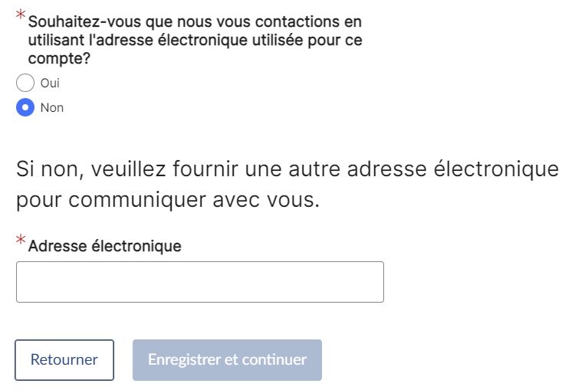Click the word "Enregistrer" on the disabled button
Viewport: 588px width, 390px height.
tap(182, 360)
